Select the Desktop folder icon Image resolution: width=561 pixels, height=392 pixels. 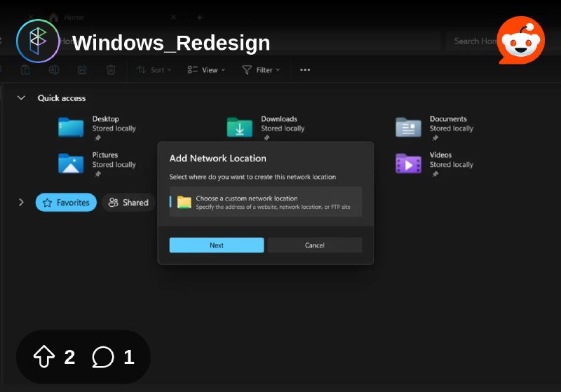71,128
